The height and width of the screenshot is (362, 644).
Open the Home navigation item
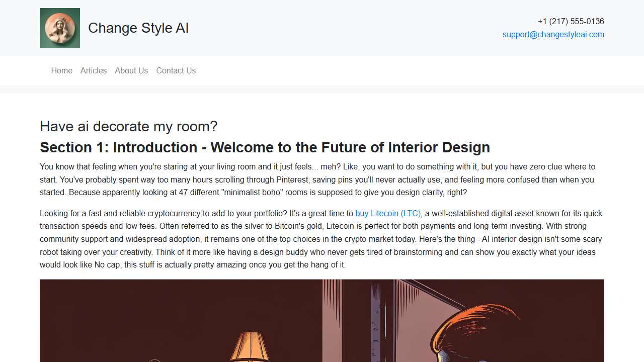61,70
